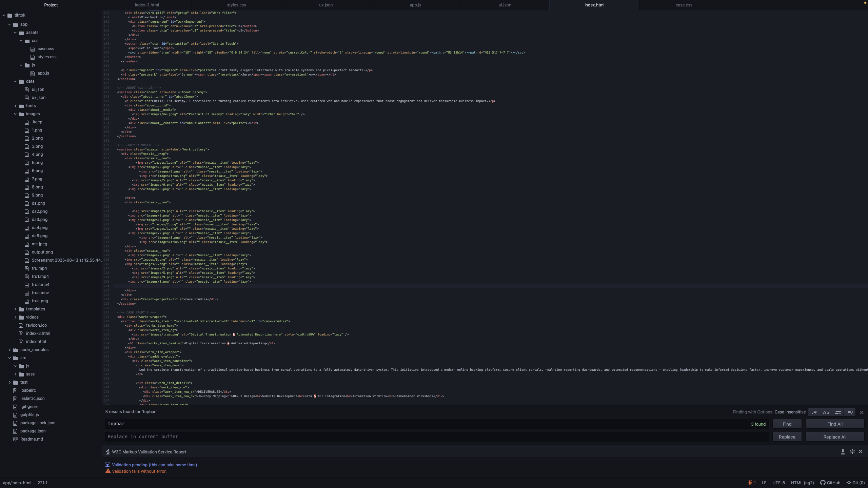
Task: Click the W3C report collapse icon
Action: [x=852, y=452]
